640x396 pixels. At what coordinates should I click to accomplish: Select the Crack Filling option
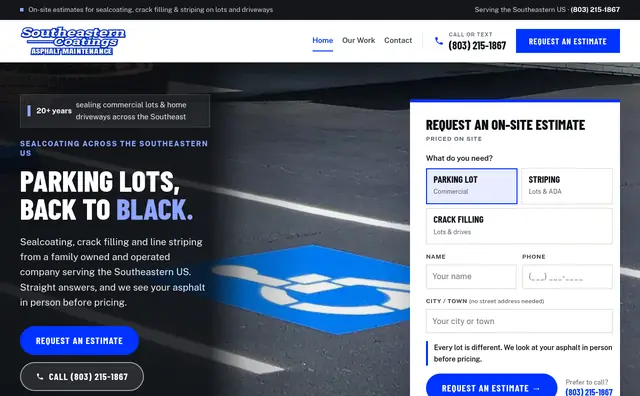519,226
